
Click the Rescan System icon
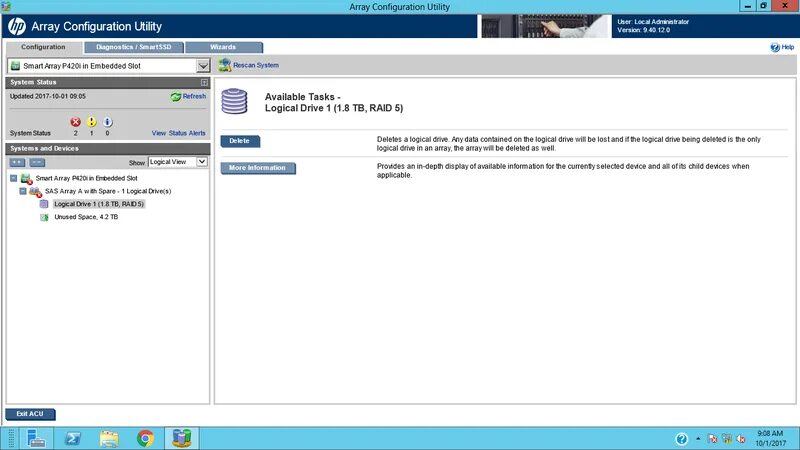pyautogui.click(x=224, y=65)
